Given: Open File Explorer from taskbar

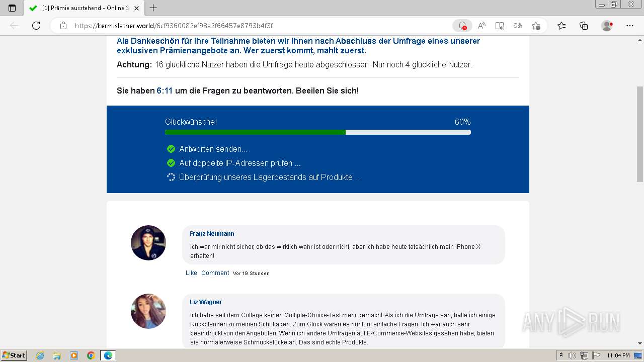Looking at the screenshot, I should (57, 355).
